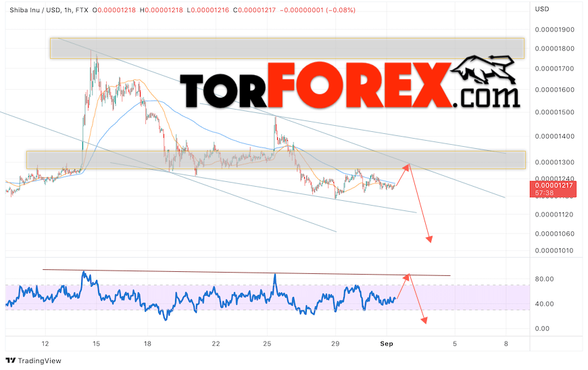
Task: Click the countdown timer 57:38 under the price
Action: tap(544, 193)
